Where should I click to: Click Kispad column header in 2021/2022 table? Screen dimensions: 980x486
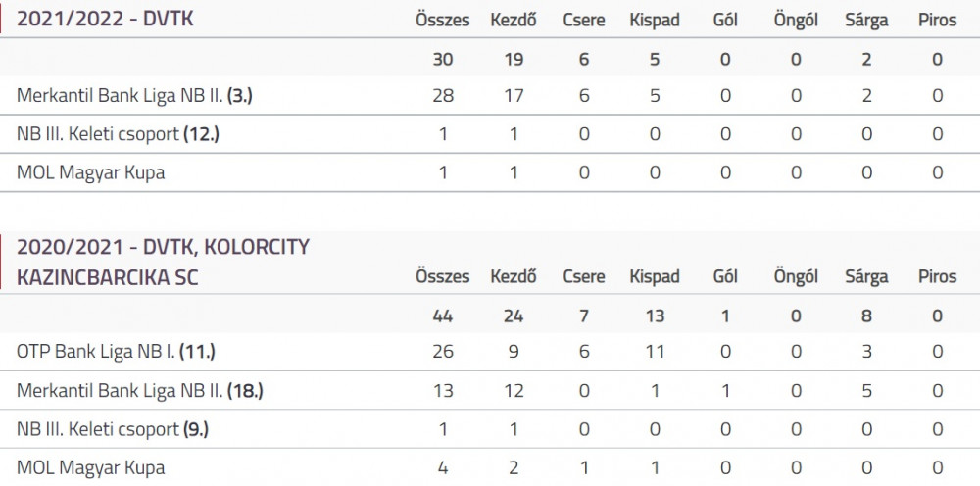[655, 20]
